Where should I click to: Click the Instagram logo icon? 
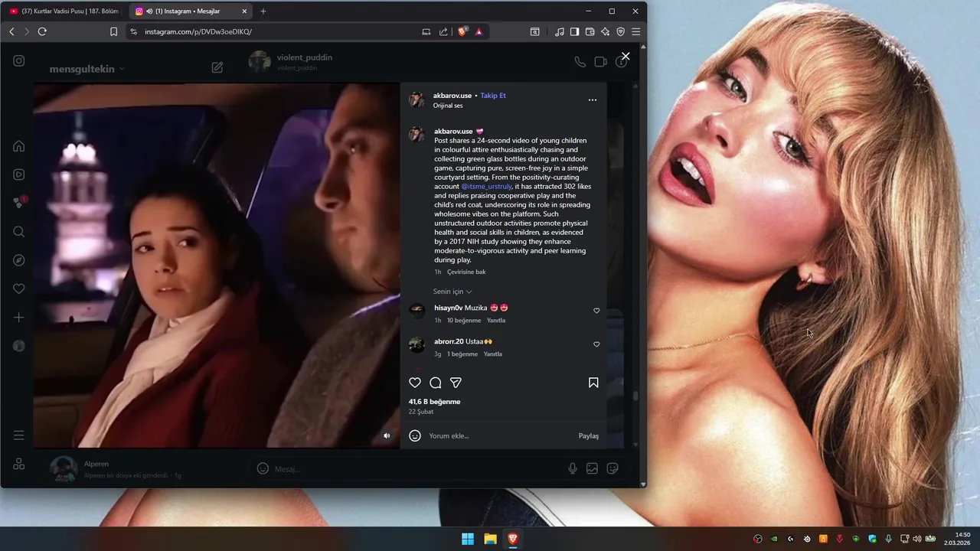click(19, 61)
